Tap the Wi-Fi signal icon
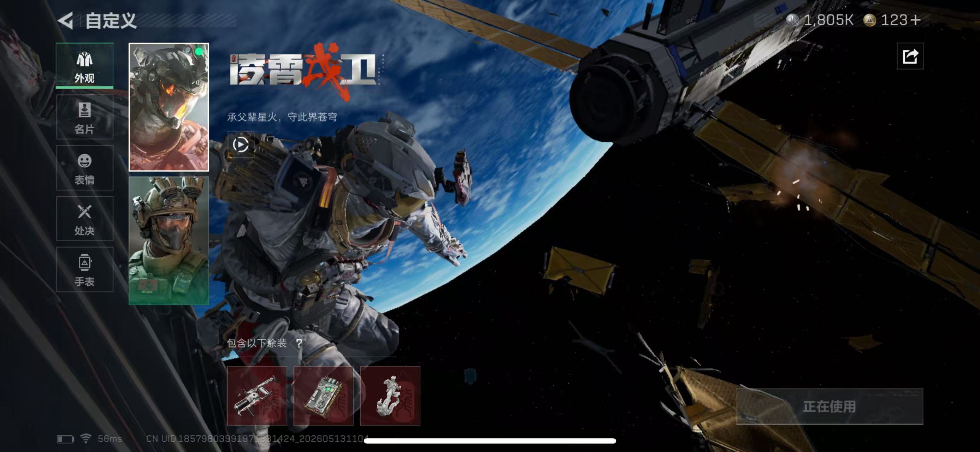Screen dimensions: 980x452 (x=86, y=438)
